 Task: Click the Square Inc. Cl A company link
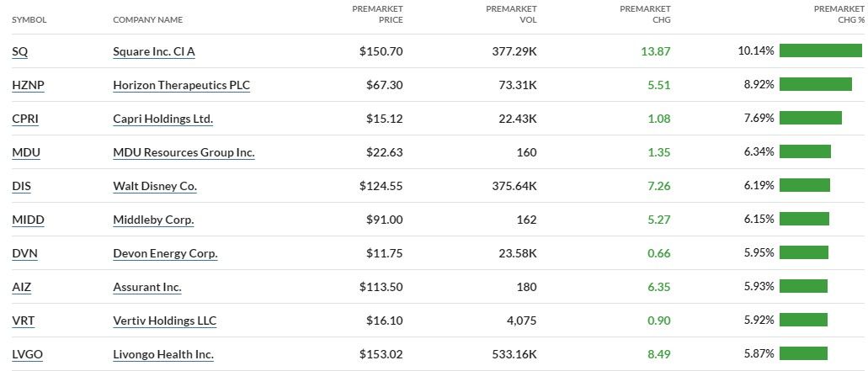coord(154,52)
